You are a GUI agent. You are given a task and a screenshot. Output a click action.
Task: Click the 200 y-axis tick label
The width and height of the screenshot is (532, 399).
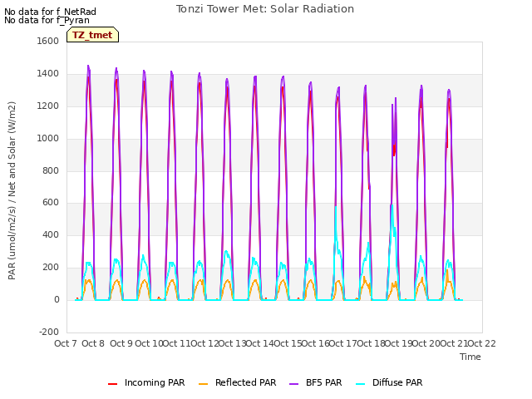(51, 268)
